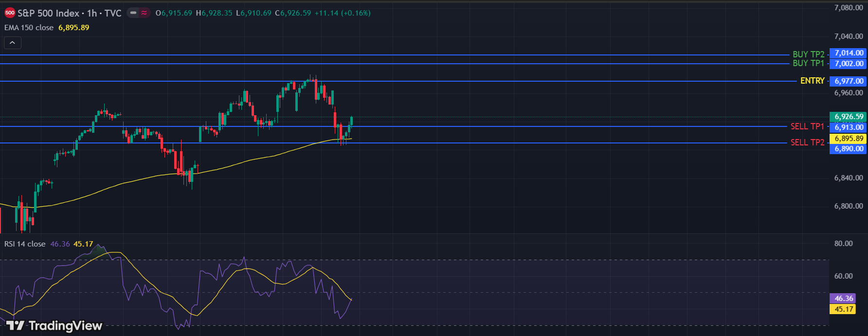The height and width of the screenshot is (336, 868).
Task: Select the RSI 14 close indicator legend
Action: click(x=25, y=244)
